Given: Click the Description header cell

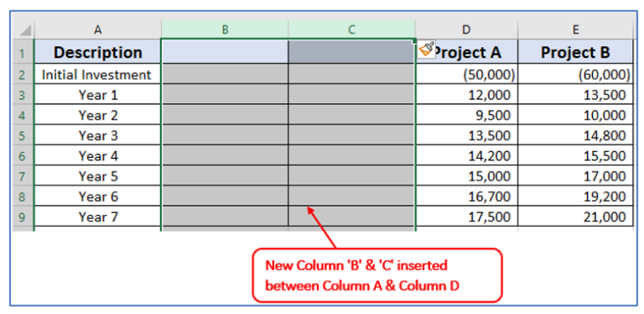Looking at the screenshot, I should click(x=98, y=52).
